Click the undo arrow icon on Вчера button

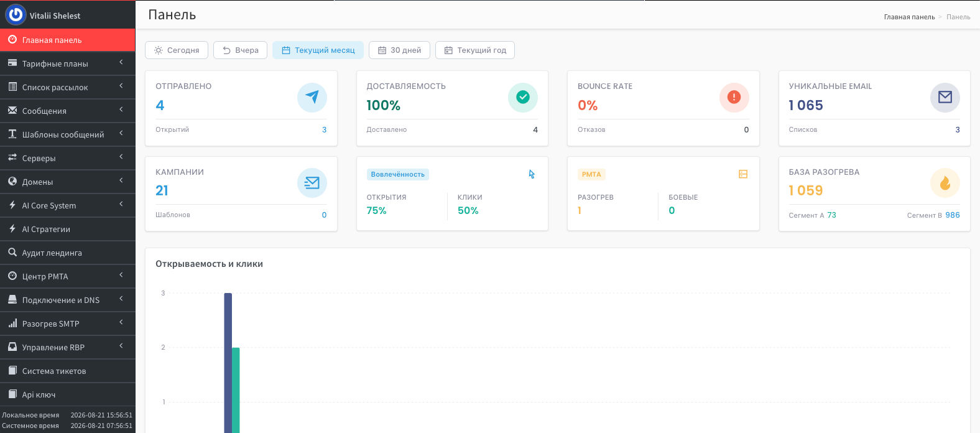coord(227,50)
